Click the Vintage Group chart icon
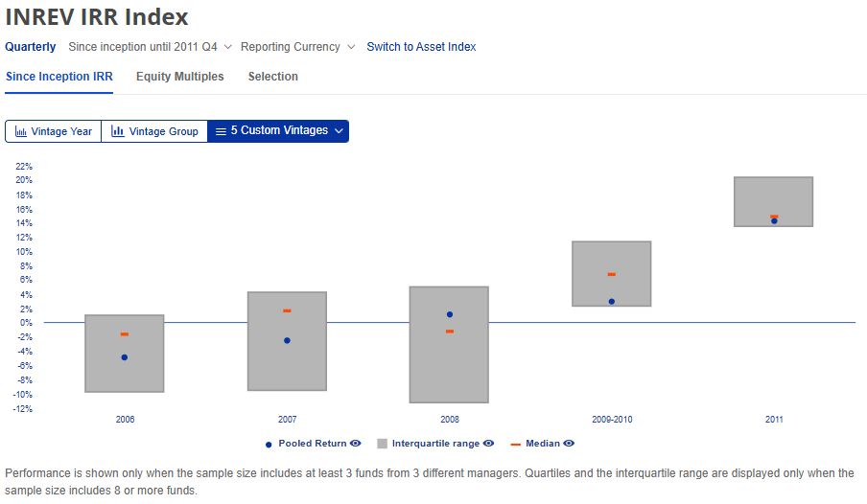The height and width of the screenshot is (504, 867). 118,131
